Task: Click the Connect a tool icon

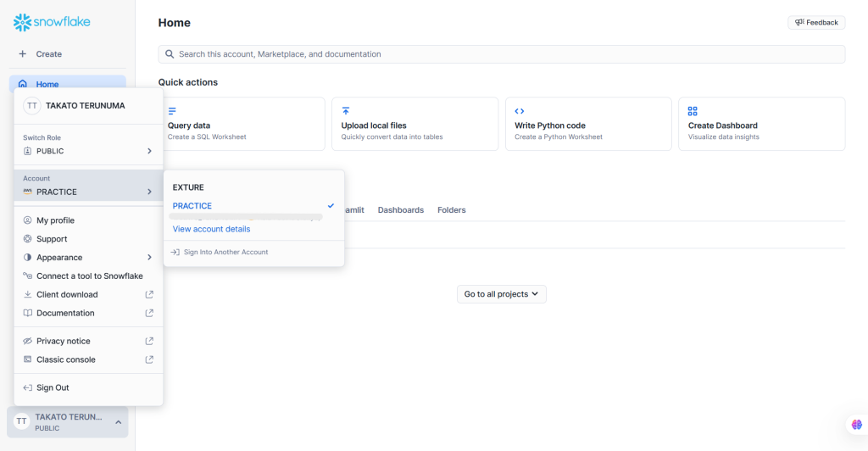Action: pyautogui.click(x=28, y=276)
